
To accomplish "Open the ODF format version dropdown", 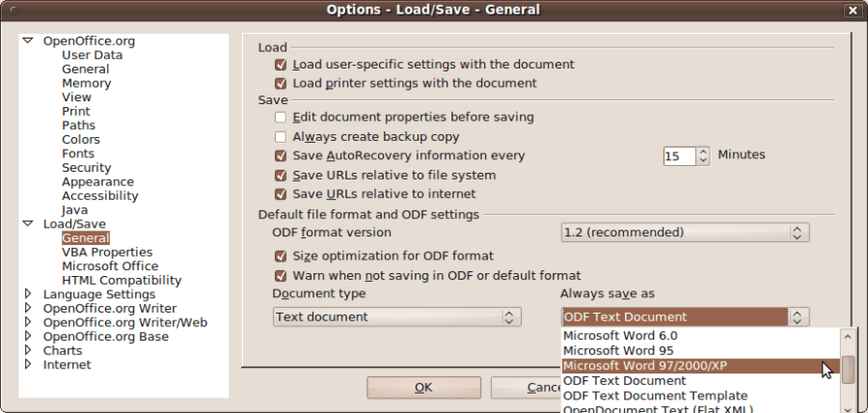I will click(x=685, y=233).
